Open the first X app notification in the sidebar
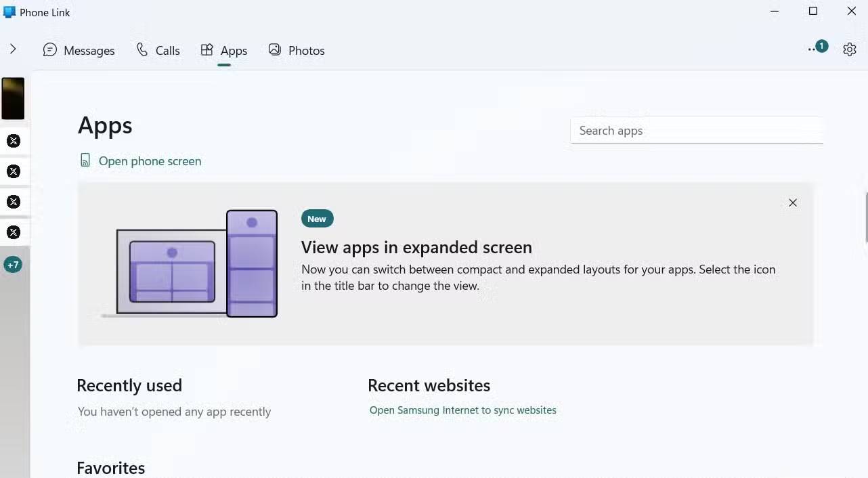Screen dimensions: 868x478 pos(14,141)
